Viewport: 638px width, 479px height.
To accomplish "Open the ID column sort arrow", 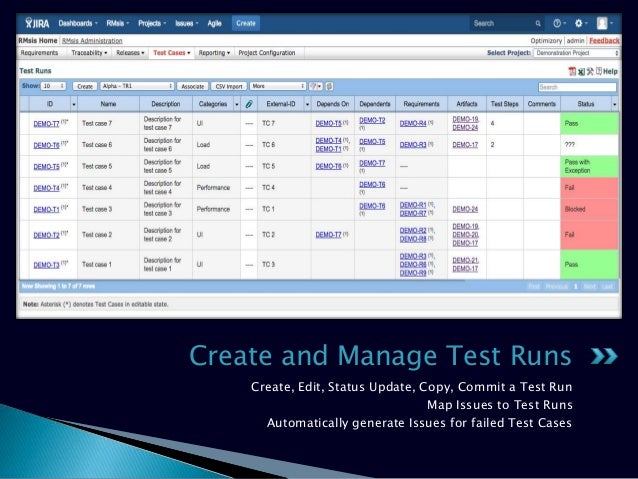I will pos(74,105).
